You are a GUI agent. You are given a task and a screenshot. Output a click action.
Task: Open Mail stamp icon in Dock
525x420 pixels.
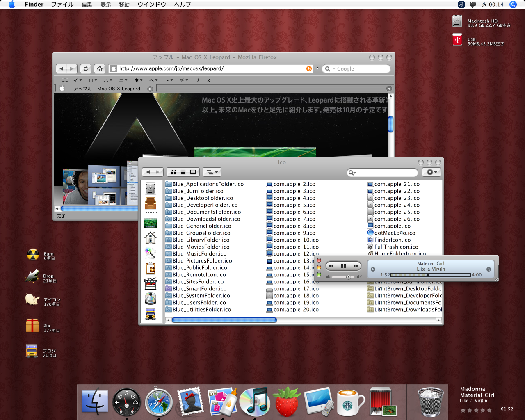coord(190,402)
